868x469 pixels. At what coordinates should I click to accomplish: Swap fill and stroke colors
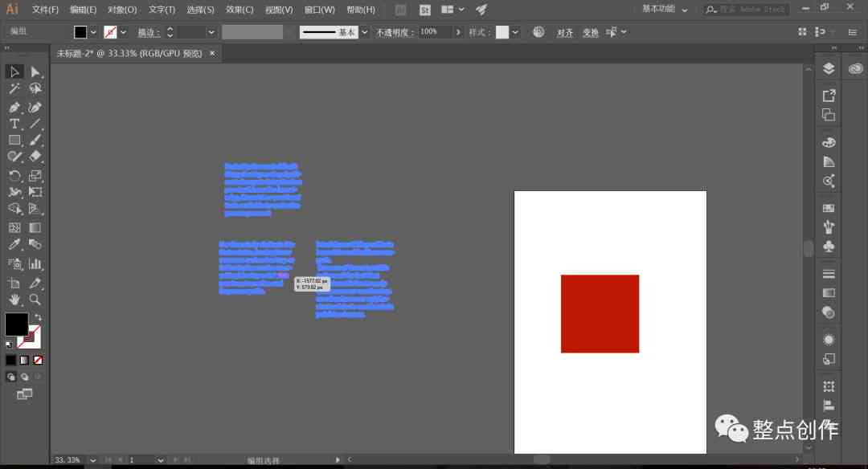click(38, 317)
